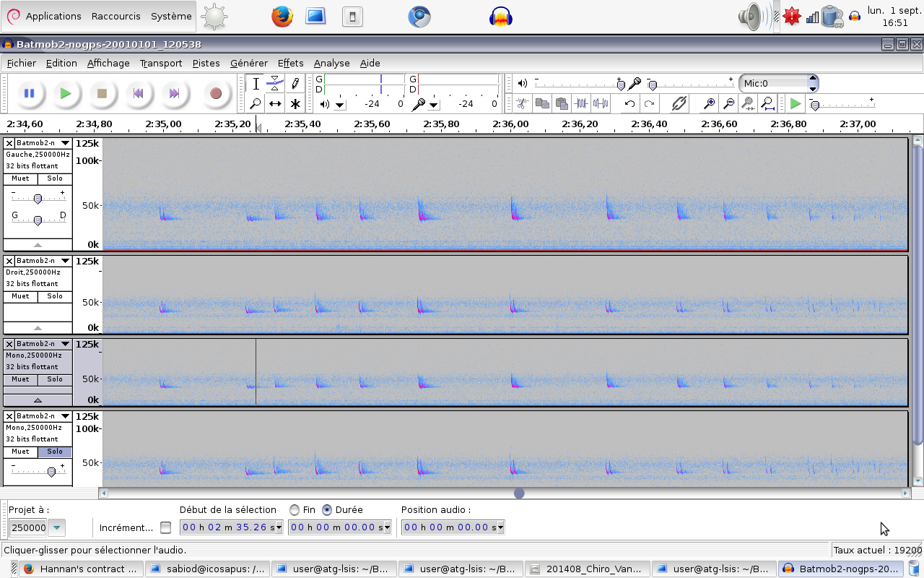Click the Zoom In magnifier
Screen dimensions: 924x578
pos(710,104)
